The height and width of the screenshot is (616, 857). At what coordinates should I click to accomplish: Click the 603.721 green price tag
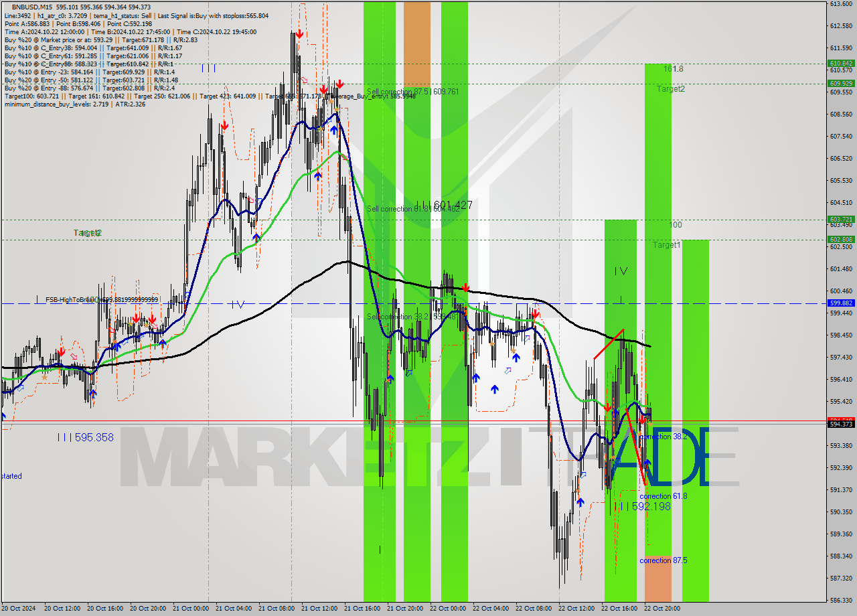point(841,220)
